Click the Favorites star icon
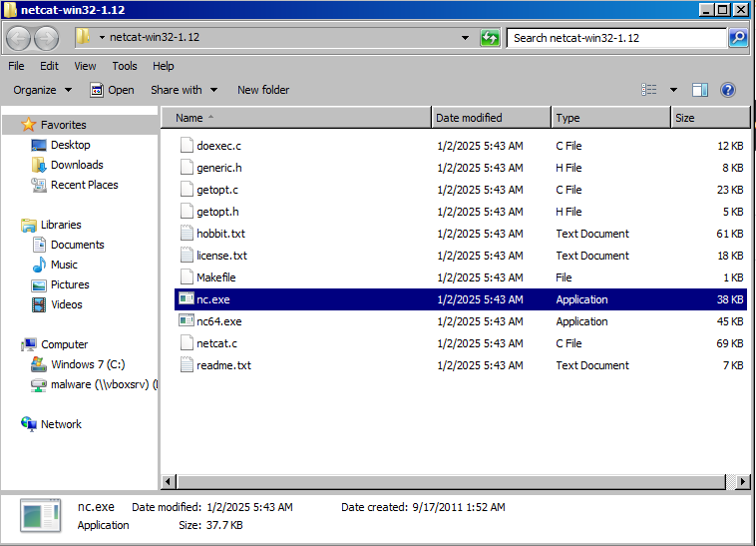This screenshot has width=756, height=546. pos(29,125)
